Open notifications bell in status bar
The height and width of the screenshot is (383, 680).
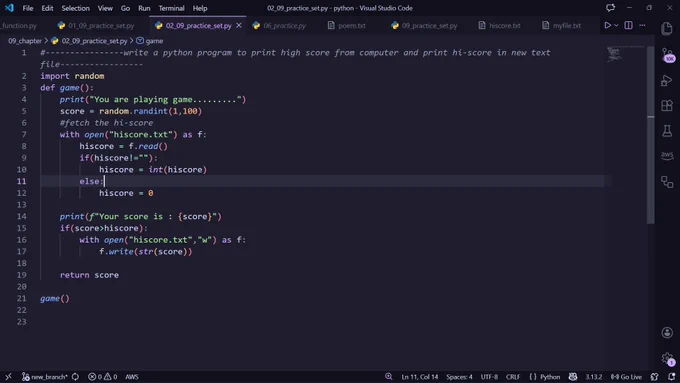(x=671, y=376)
